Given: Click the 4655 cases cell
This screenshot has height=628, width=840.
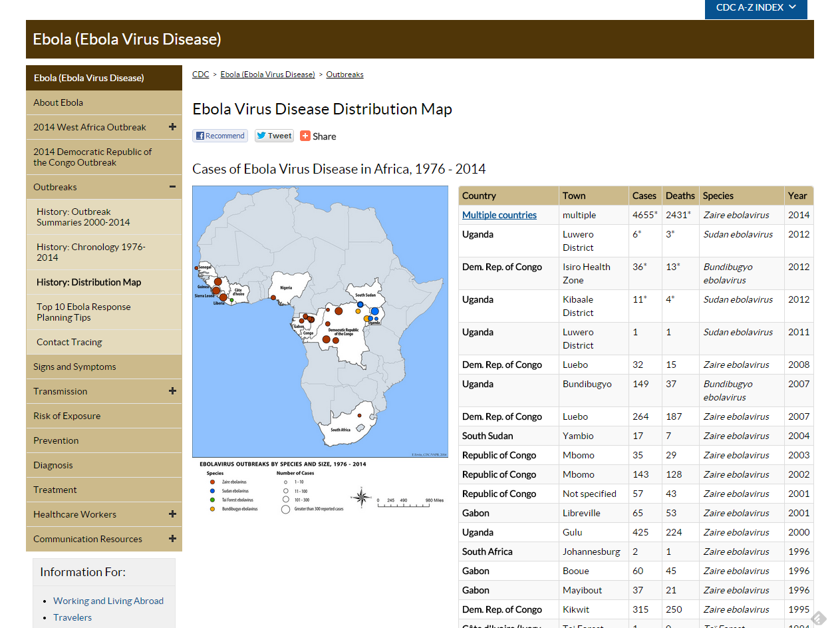Looking at the screenshot, I should (x=645, y=215).
